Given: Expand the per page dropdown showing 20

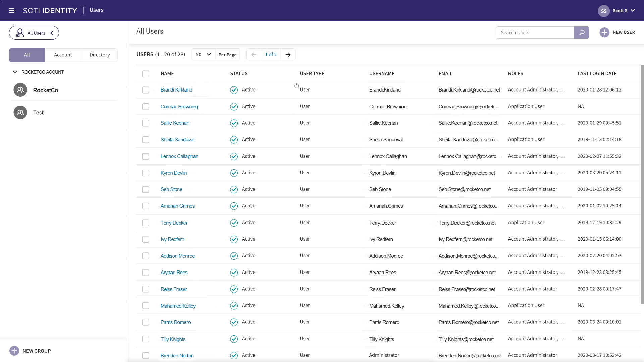Looking at the screenshot, I should click(203, 54).
